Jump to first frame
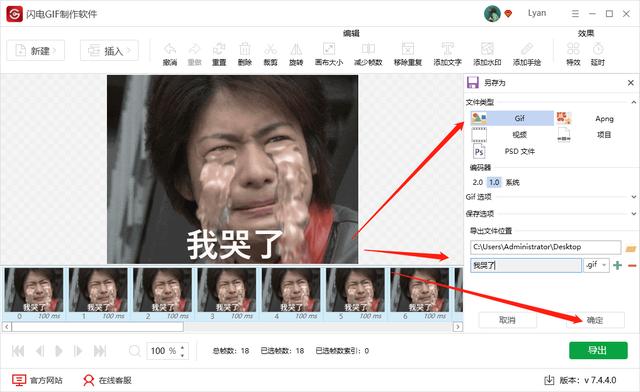 [18, 351]
